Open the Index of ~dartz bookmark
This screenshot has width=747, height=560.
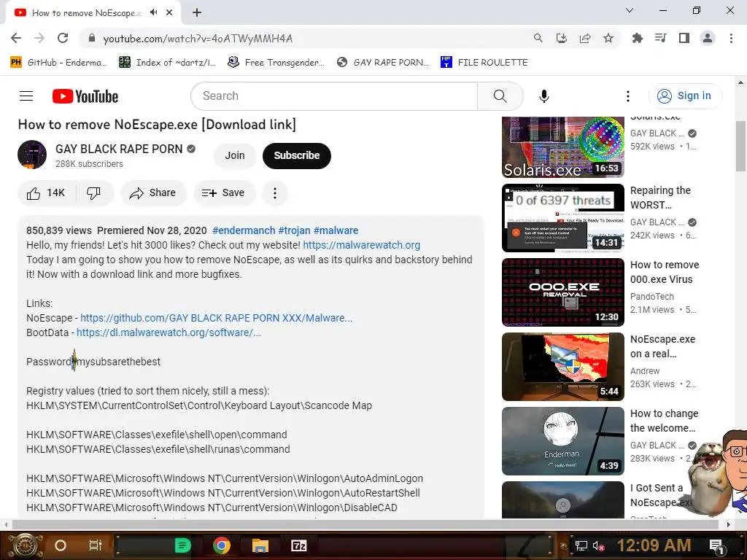click(x=167, y=63)
